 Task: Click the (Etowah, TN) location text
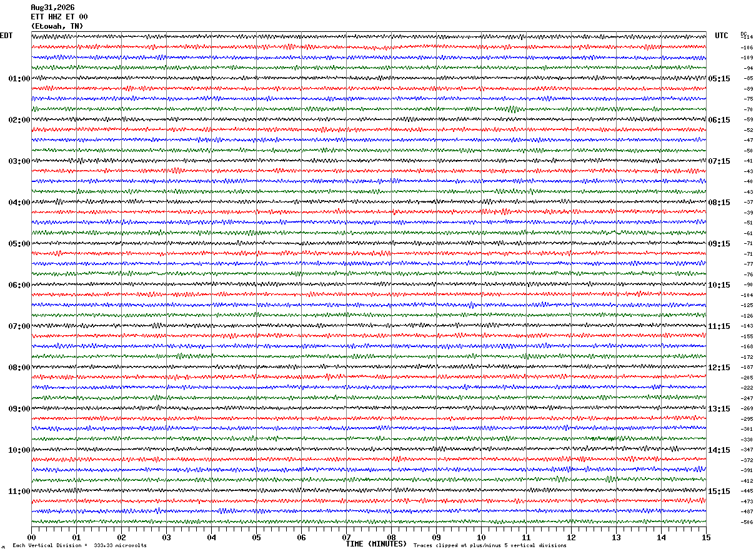click(57, 26)
